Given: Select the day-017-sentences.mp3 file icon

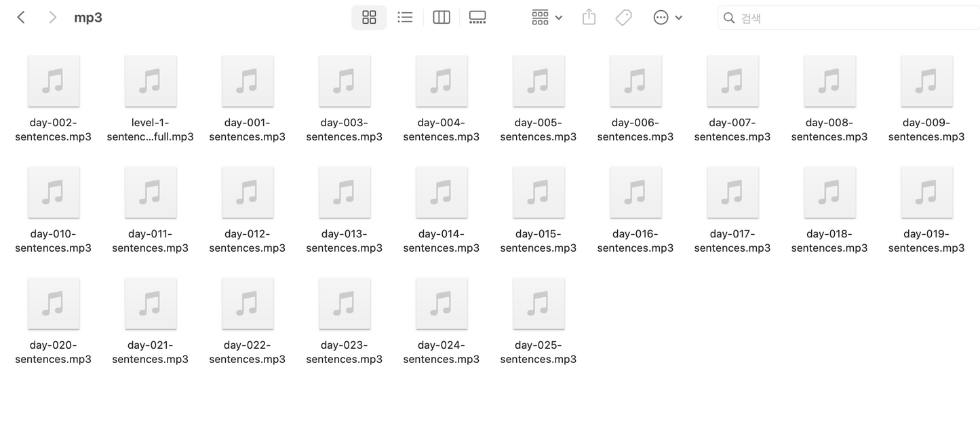Looking at the screenshot, I should tap(732, 193).
